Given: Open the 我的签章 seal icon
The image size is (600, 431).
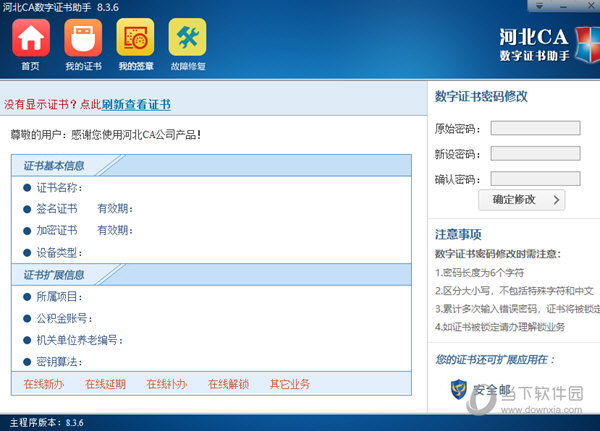Looking at the screenshot, I should (x=135, y=37).
